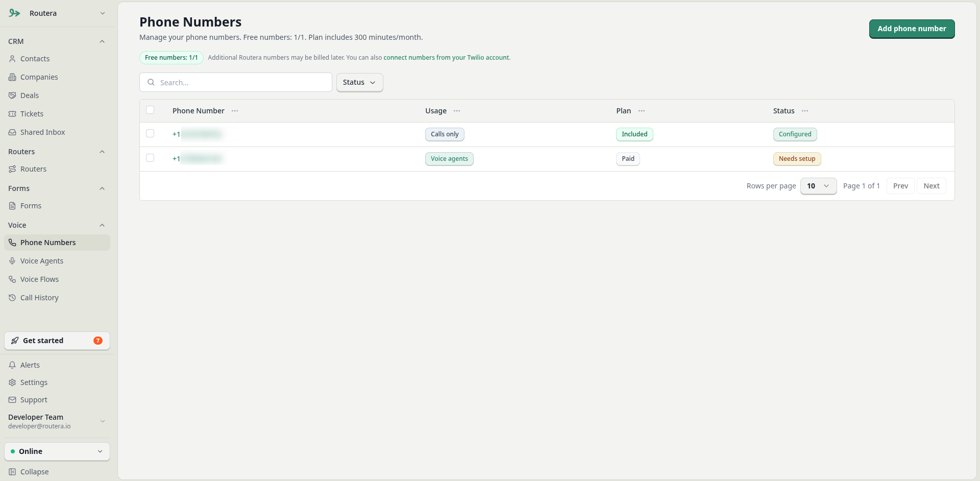Click the Shared Inbox icon
Screen dimensions: 980x481
click(x=12, y=132)
